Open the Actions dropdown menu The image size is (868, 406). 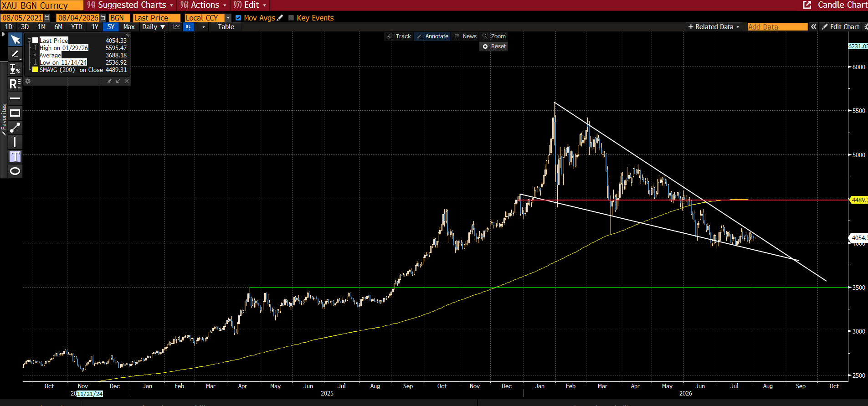click(203, 5)
